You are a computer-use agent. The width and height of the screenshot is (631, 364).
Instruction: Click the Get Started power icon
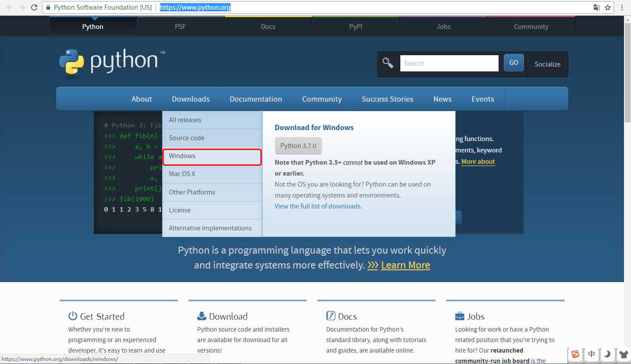[x=73, y=316]
